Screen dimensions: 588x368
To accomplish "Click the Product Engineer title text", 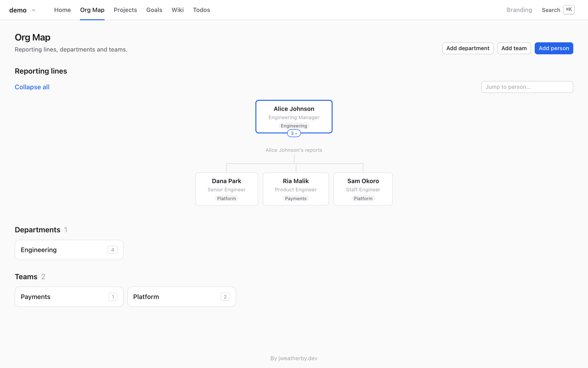I will [296, 190].
